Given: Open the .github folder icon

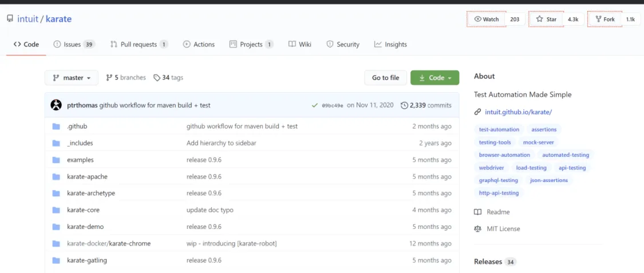Looking at the screenshot, I should [x=56, y=126].
